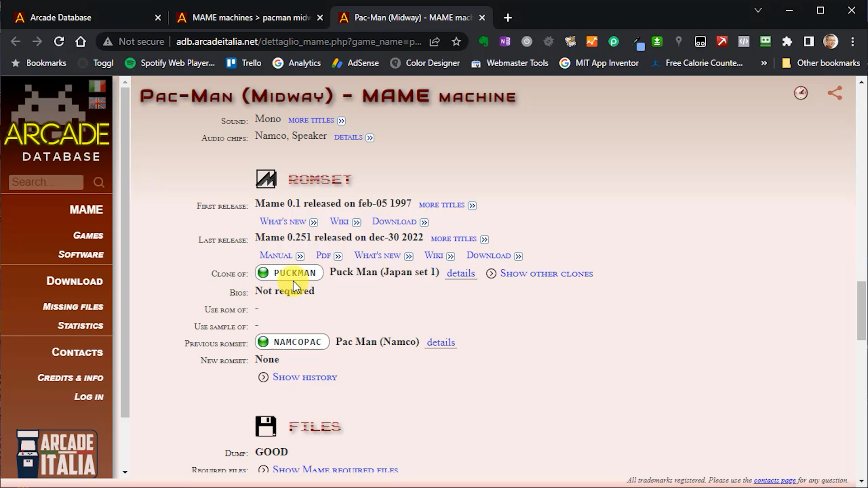Switch language via Italian flag icon
Image resolution: width=868 pixels, height=488 pixels.
tap(97, 86)
